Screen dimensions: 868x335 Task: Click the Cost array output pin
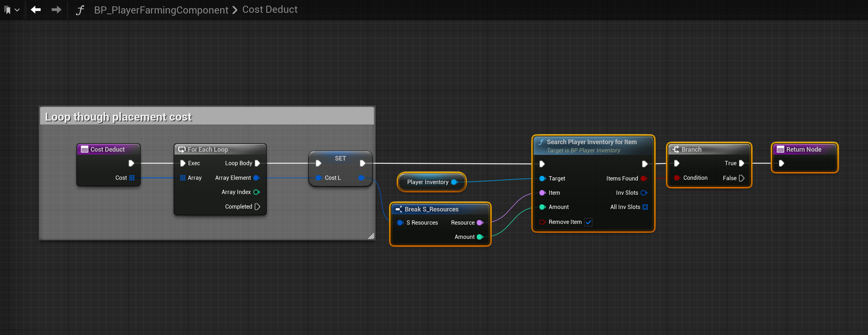(132, 178)
